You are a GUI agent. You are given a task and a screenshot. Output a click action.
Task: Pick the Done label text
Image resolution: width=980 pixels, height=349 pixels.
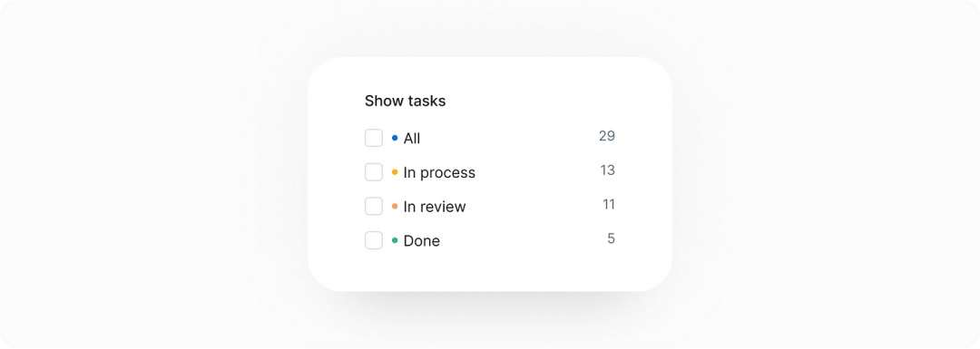[422, 241]
